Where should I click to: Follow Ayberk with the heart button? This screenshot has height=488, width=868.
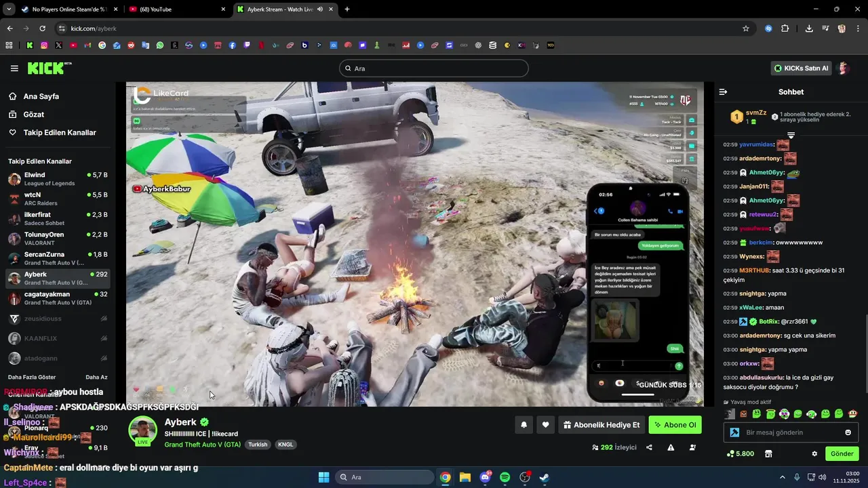coord(545,425)
